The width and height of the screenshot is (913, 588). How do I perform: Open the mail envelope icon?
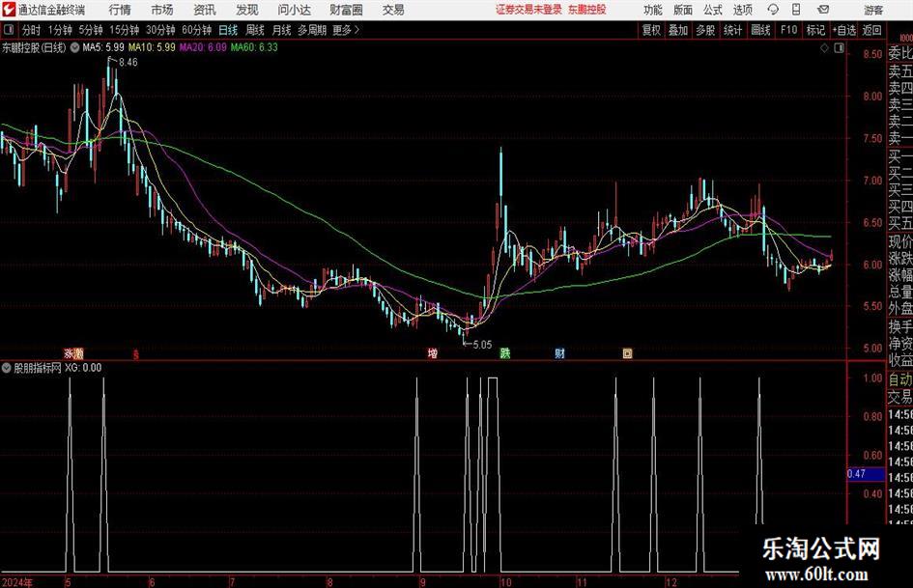823,10
